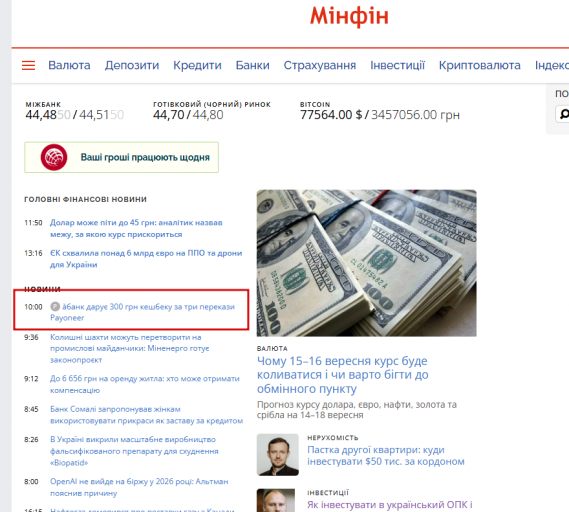Click the НЕРУХОМІСТЬ category label
The image size is (569, 512).
pyautogui.click(x=333, y=438)
